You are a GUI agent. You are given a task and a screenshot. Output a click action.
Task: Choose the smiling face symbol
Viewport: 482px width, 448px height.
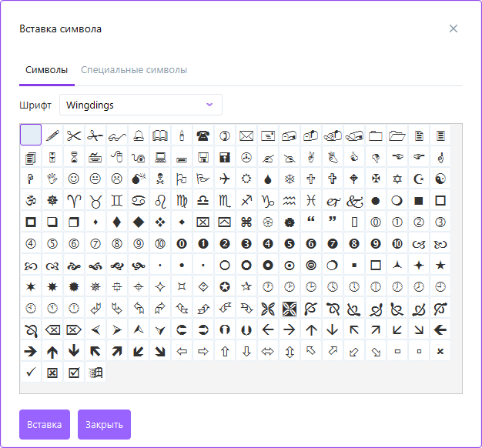tap(74, 179)
